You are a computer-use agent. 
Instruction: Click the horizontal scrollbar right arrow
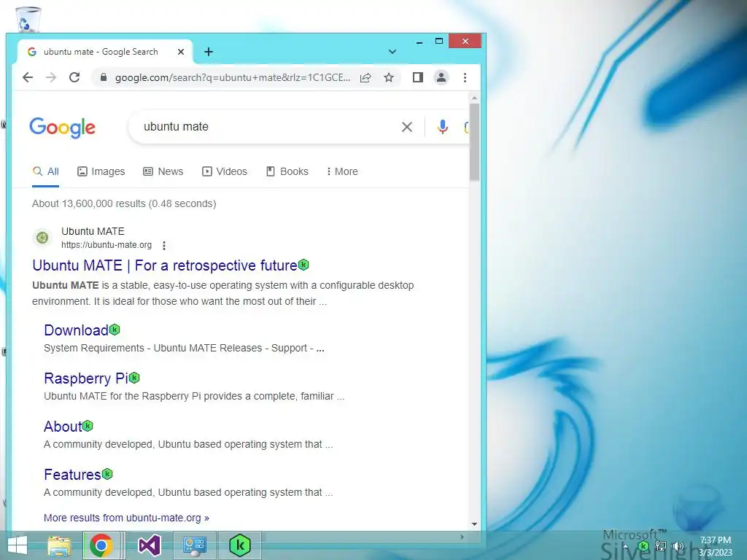(462, 537)
